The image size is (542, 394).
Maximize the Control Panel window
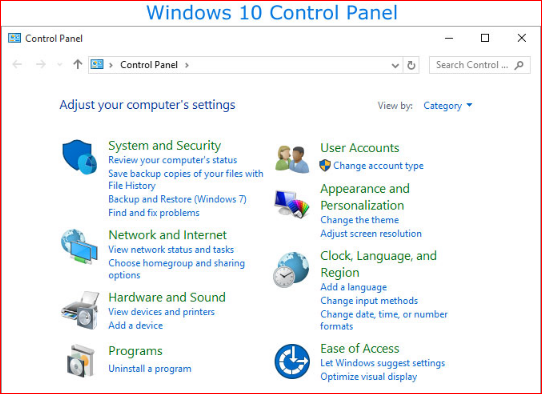pyautogui.click(x=485, y=38)
